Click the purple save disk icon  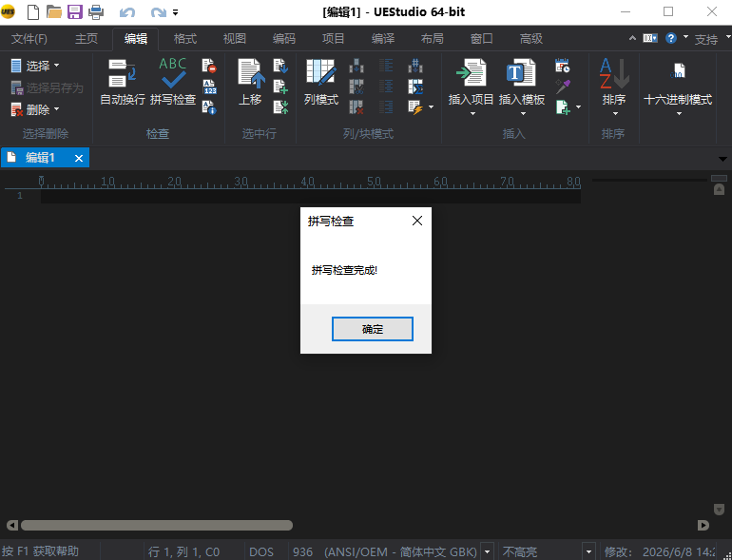tap(75, 11)
